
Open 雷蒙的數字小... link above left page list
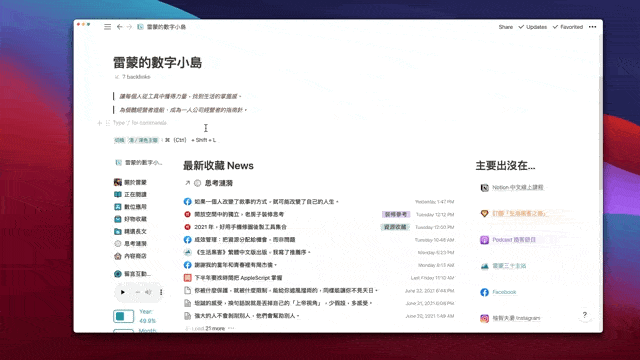coord(139,162)
